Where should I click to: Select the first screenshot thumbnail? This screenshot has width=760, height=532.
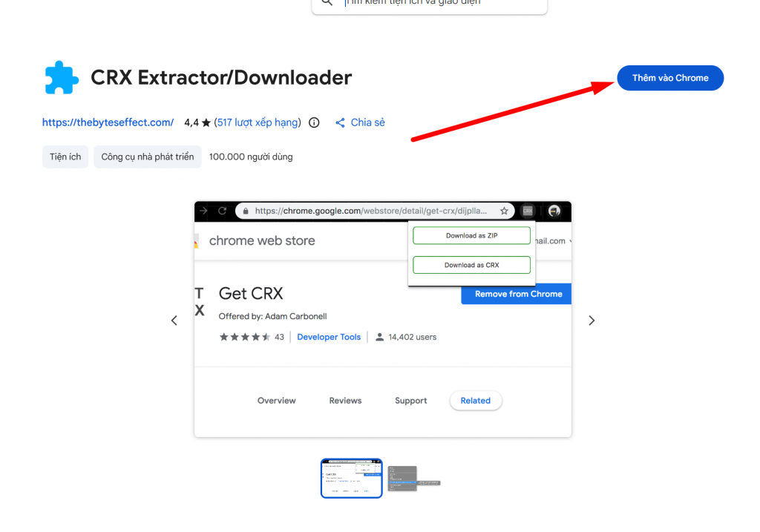coord(351,479)
